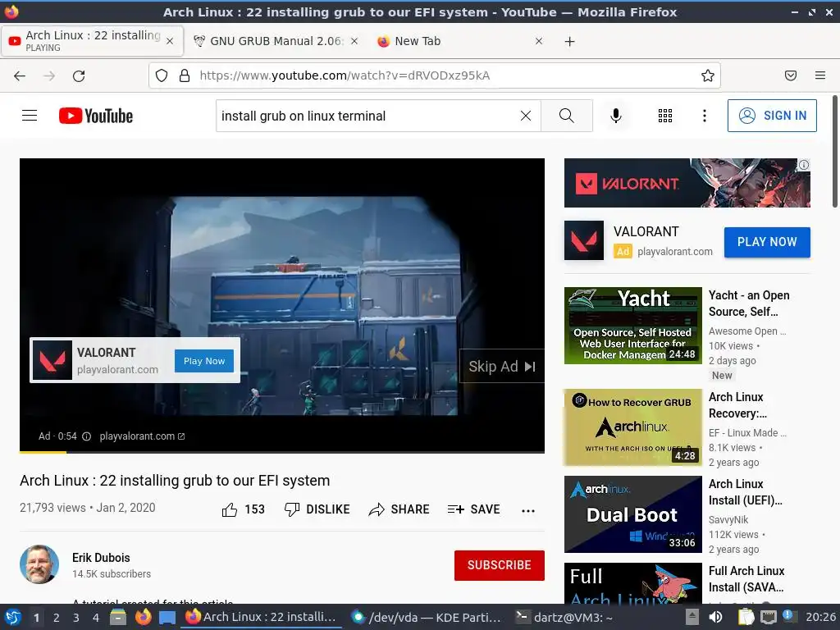Viewport: 840px width, 630px height.
Task: Sign in to YouTube
Action: coord(771,116)
